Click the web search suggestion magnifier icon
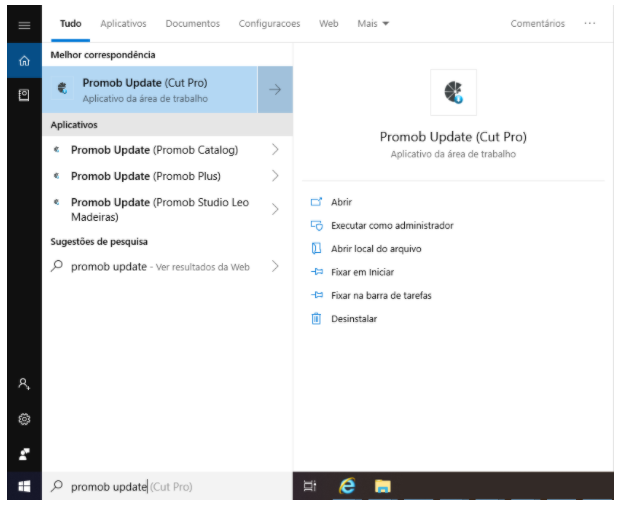Viewport: 618px width, 508px height. point(57,266)
